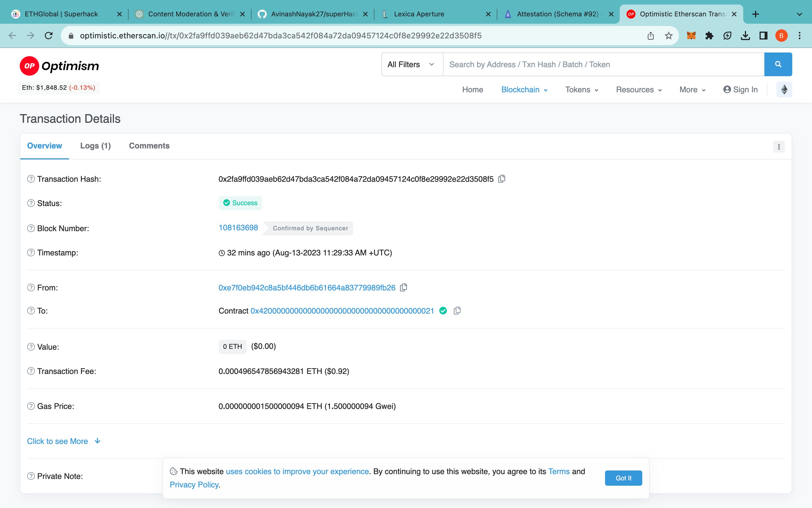Click the To field help icon
Screen dimensions: 812x508
[31, 310]
